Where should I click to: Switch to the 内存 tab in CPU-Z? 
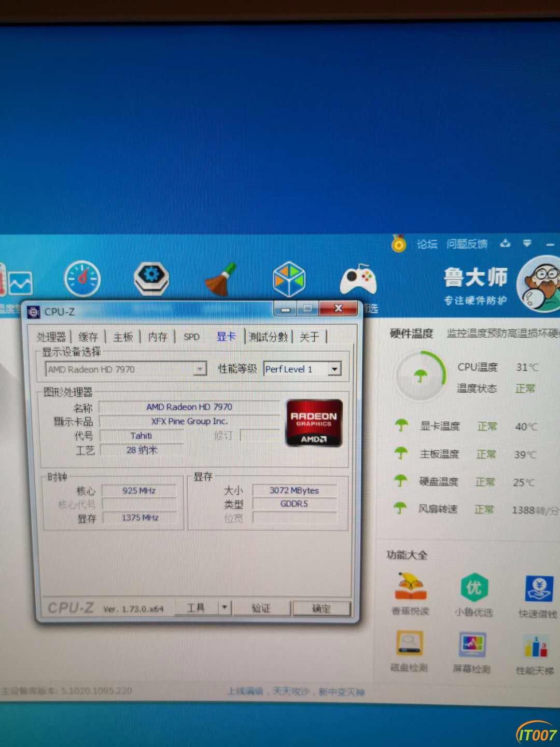(x=158, y=337)
